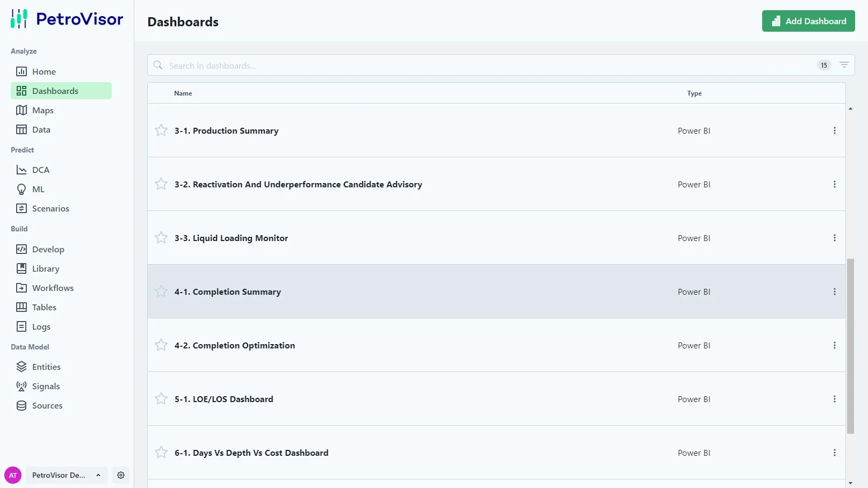Star 3-3. Liquid Loading Monitor
Image resolution: width=868 pixels, height=488 pixels.
click(x=161, y=238)
